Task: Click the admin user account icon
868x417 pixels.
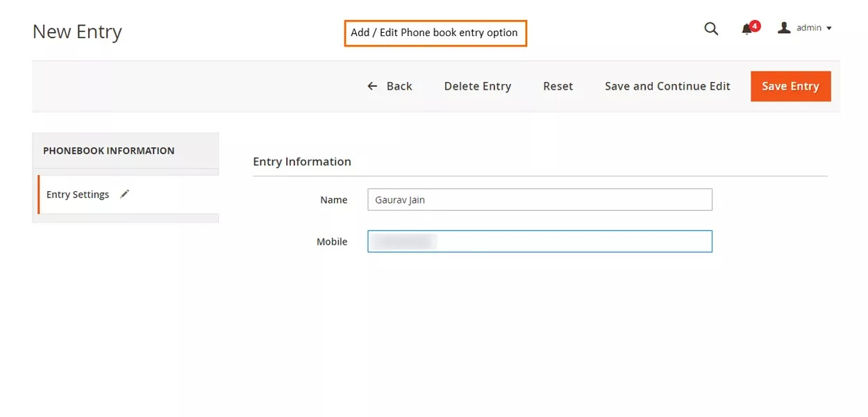Action: click(x=784, y=27)
